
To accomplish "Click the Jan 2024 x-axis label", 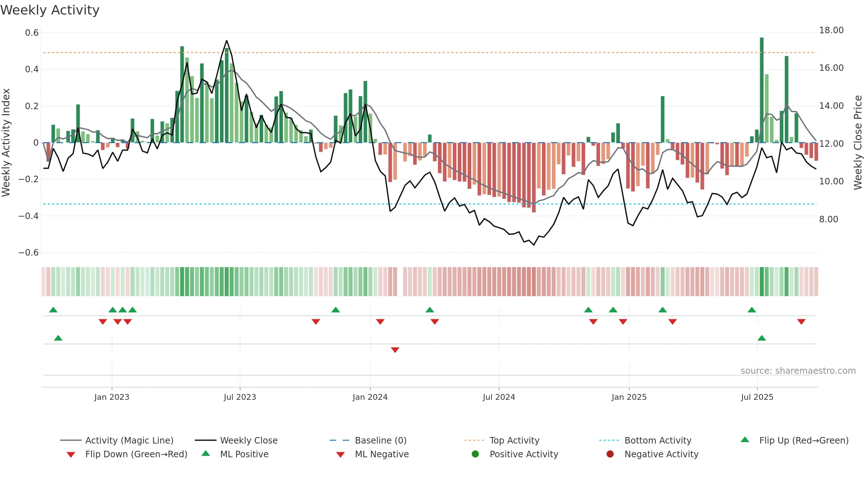I will 370,397.
